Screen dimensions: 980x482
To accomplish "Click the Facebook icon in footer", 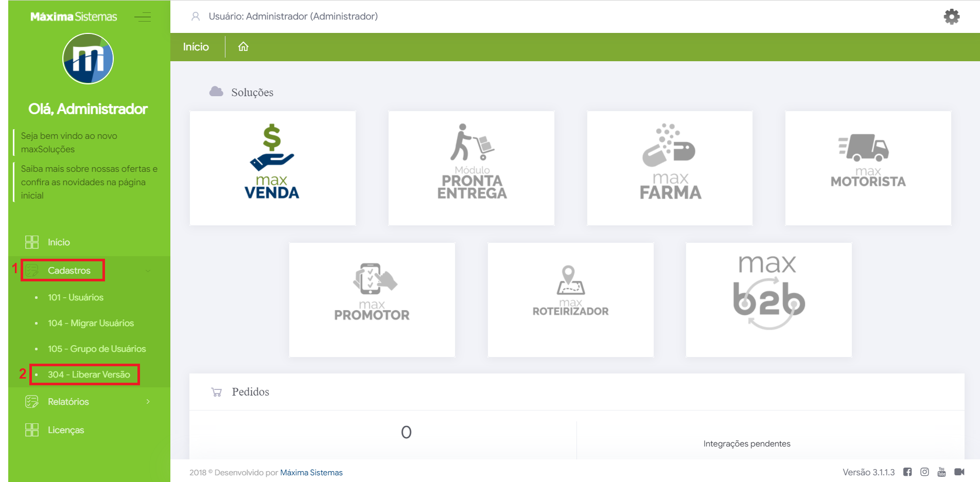I will (x=907, y=472).
